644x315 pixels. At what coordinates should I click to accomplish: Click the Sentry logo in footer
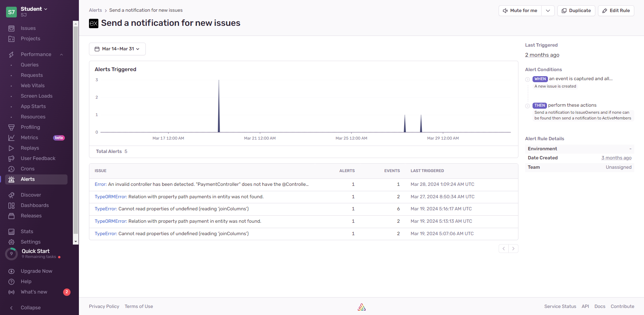pyautogui.click(x=362, y=307)
